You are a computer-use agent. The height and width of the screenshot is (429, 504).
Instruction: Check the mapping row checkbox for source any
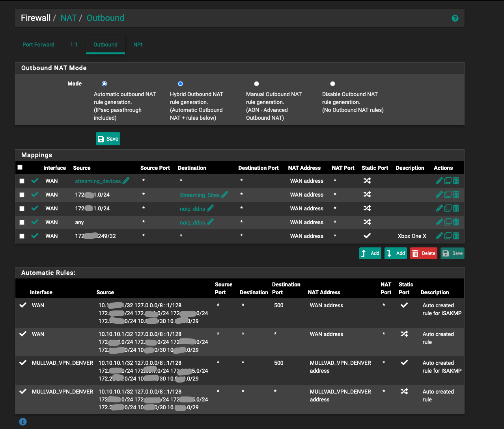click(22, 223)
